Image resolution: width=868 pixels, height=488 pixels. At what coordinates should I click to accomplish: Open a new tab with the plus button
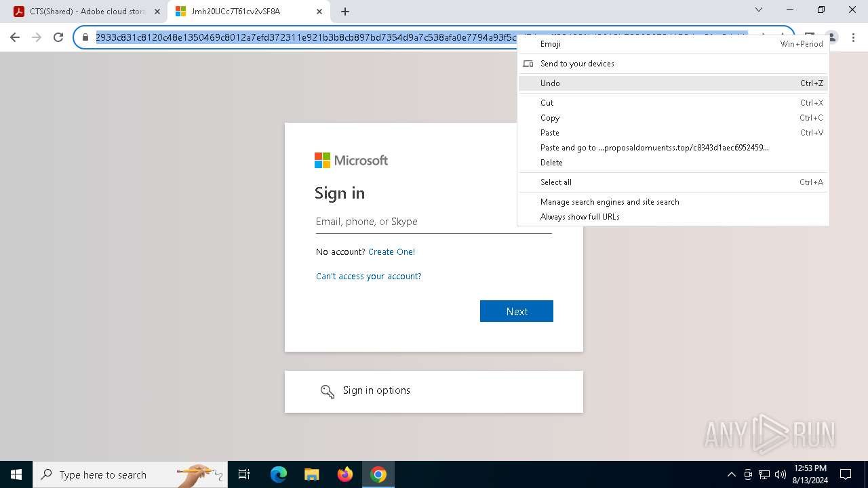tap(345, 12)
